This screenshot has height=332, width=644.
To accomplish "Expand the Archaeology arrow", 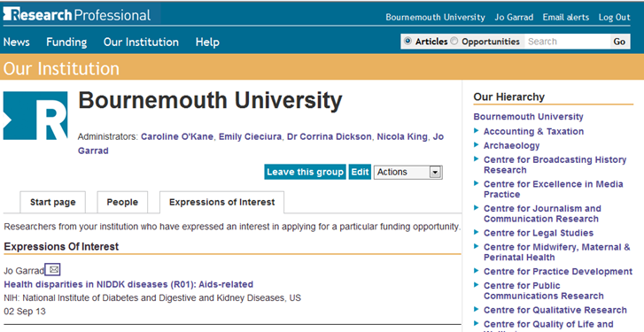I will [477, 144].
